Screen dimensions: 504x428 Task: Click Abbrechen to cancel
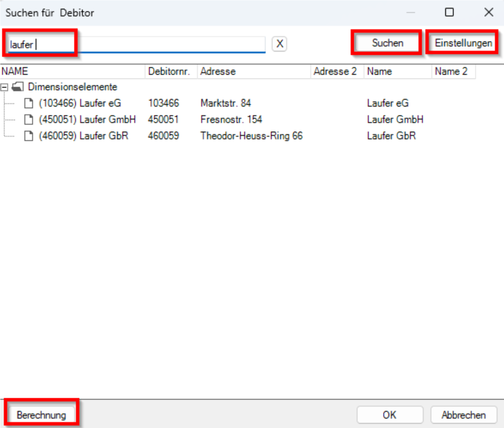463,415
